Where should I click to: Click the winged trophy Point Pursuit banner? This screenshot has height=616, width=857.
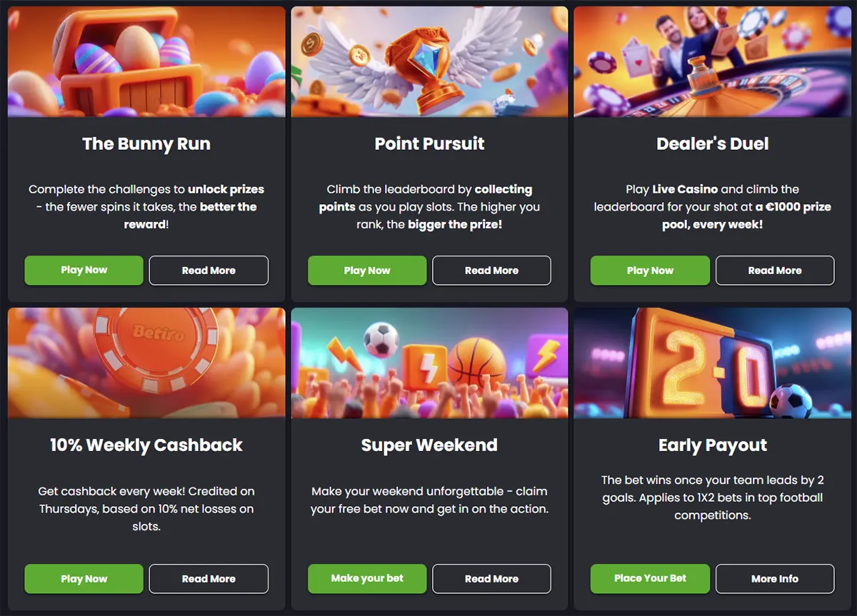(428, 61)
